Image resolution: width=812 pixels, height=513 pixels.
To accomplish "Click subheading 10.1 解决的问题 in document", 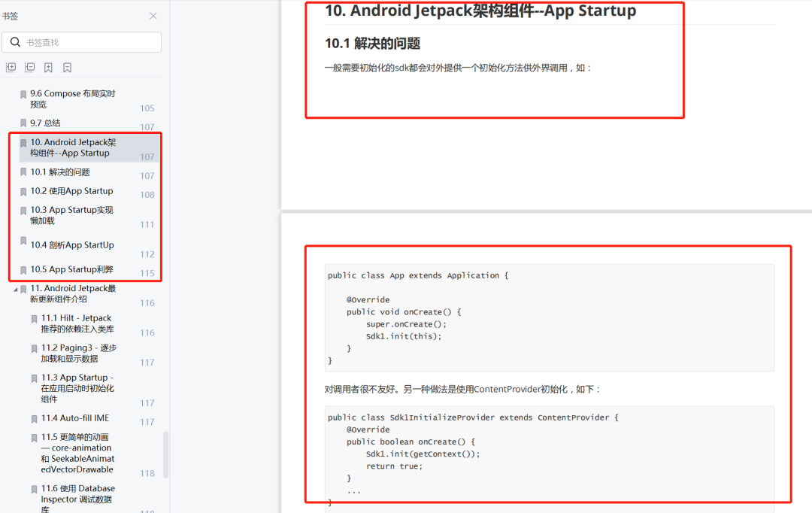I will [372, 44].
